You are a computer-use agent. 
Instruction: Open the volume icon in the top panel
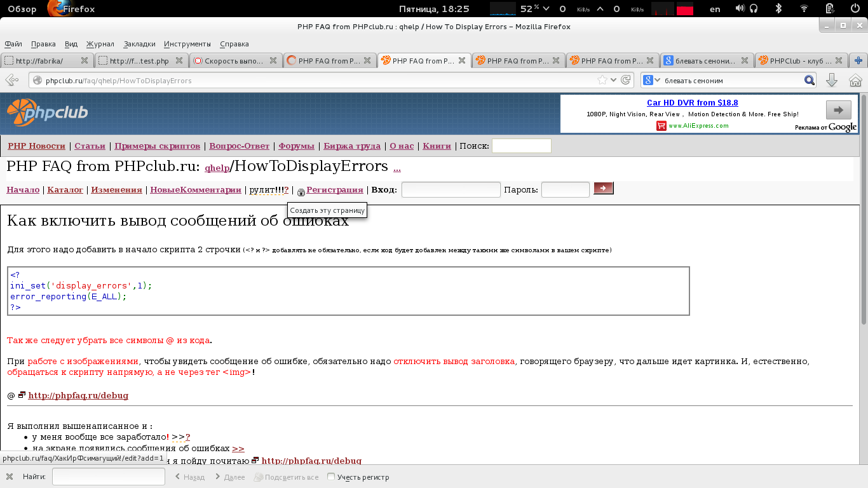(740, 9)
